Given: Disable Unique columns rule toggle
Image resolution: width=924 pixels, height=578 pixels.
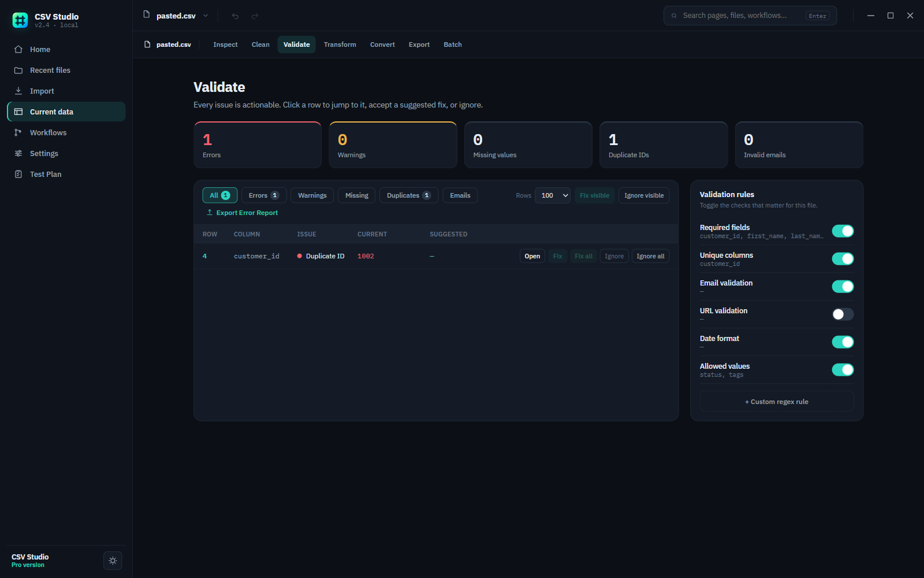Looking at the screenshot, I should tap(843, 259).
